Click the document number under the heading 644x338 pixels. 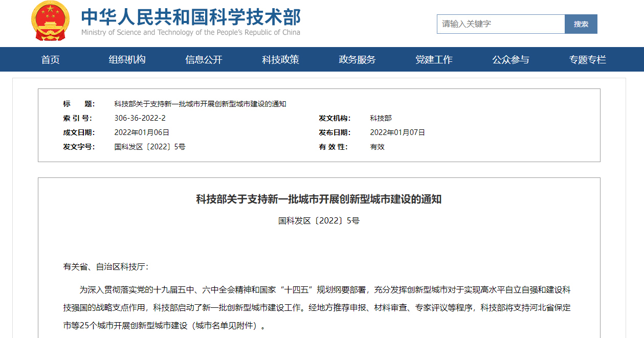[319, 221]
